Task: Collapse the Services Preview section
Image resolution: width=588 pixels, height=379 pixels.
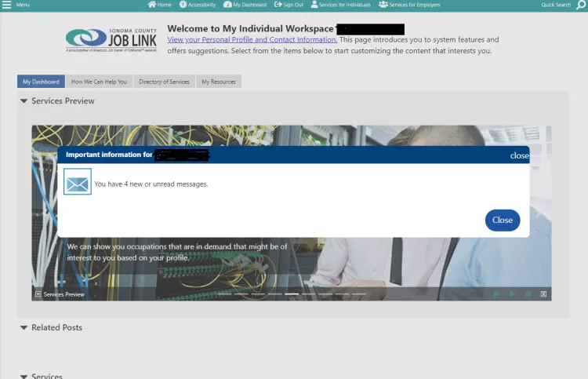Action: pyautogui.click(x=24, y=101)
